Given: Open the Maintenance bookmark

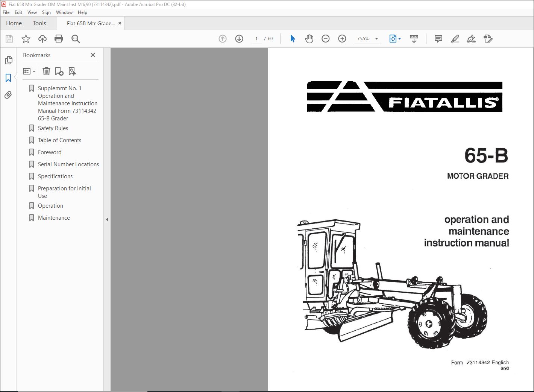Looking at the screenshot, I should pyautogui.click(x=54, y=218).
